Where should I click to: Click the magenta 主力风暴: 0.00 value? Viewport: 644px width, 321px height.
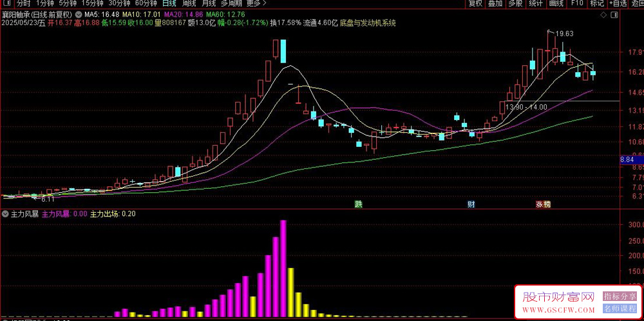pyautogui.click(x=64, y=214)
